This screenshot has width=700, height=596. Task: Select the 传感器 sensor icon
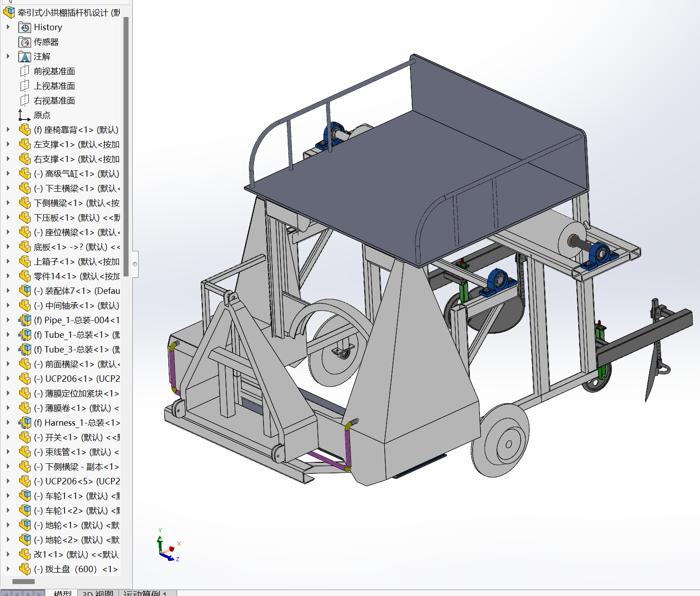(25, 42)
